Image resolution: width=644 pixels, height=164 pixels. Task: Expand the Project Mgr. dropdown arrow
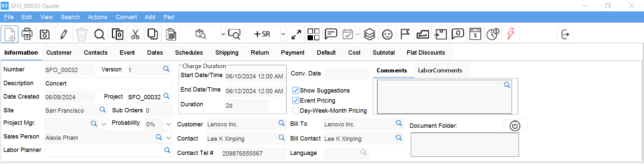[104, 124]
